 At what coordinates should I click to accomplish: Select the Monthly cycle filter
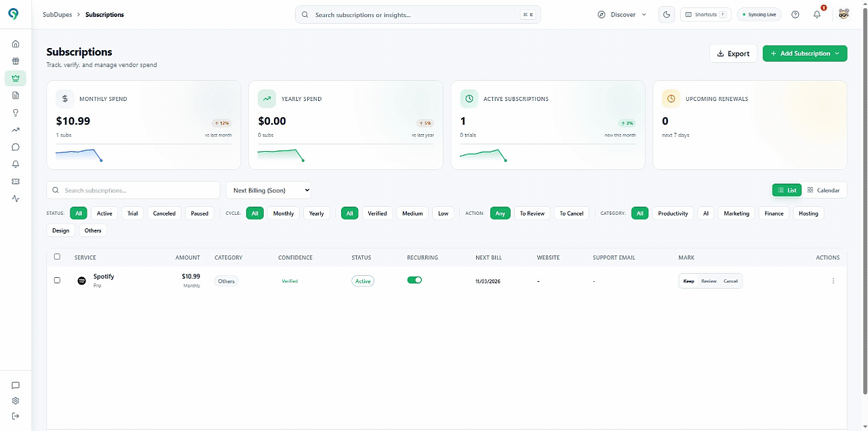pyautogui.click(x=283, y=213)
